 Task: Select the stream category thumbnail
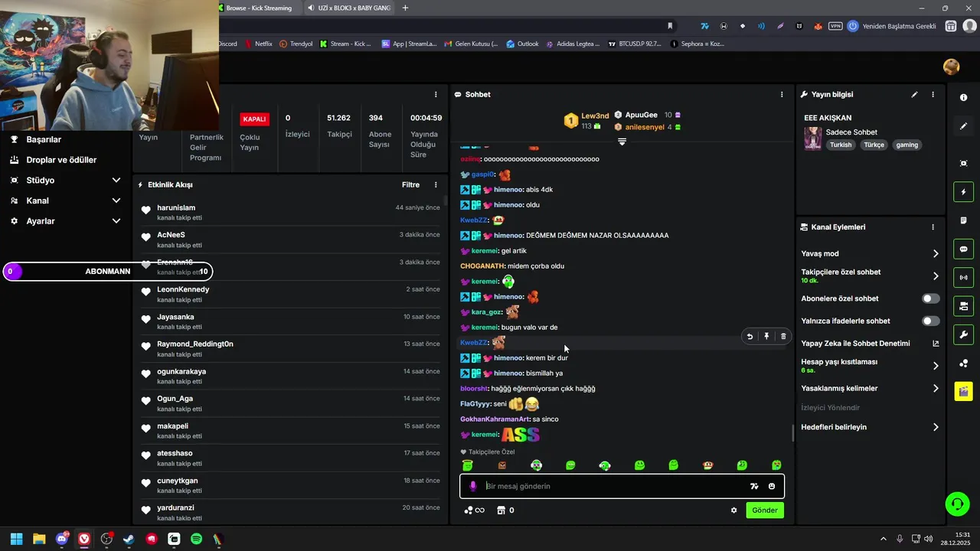pos(812,139)
